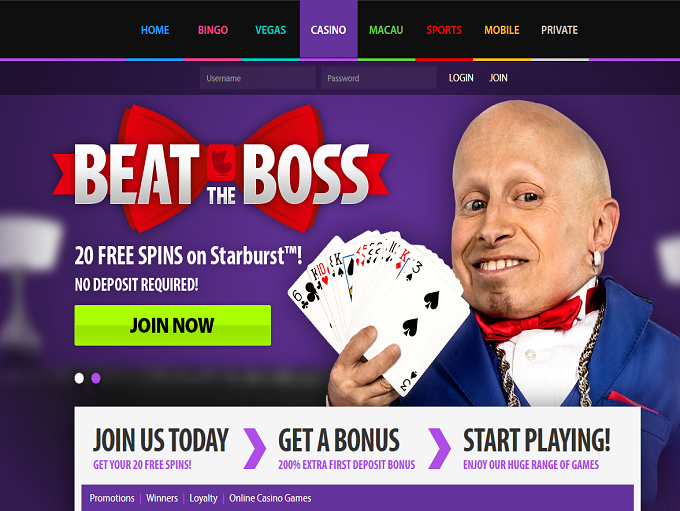Viewport: 680px width, 511px height.
Task: Focus the Password input field
Action: tap(379, 78)
